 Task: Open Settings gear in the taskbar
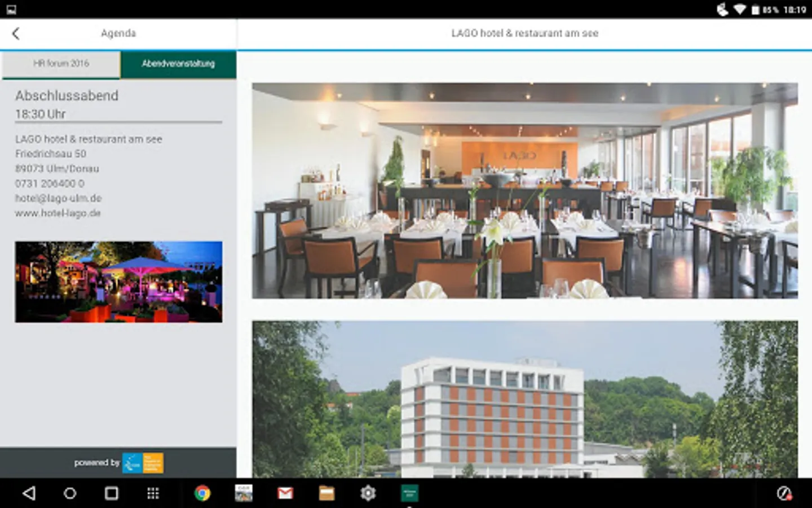368,493
